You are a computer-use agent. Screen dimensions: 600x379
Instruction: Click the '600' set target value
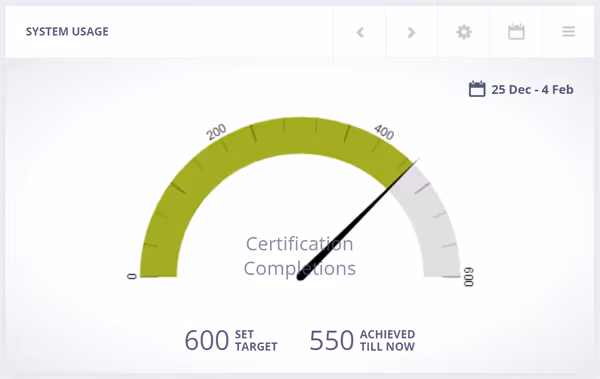[207, 340]
